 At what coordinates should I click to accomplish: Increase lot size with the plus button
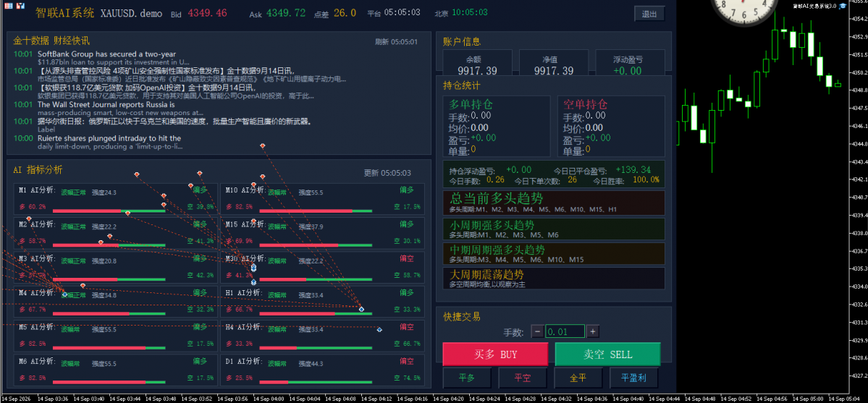[593, 331]
